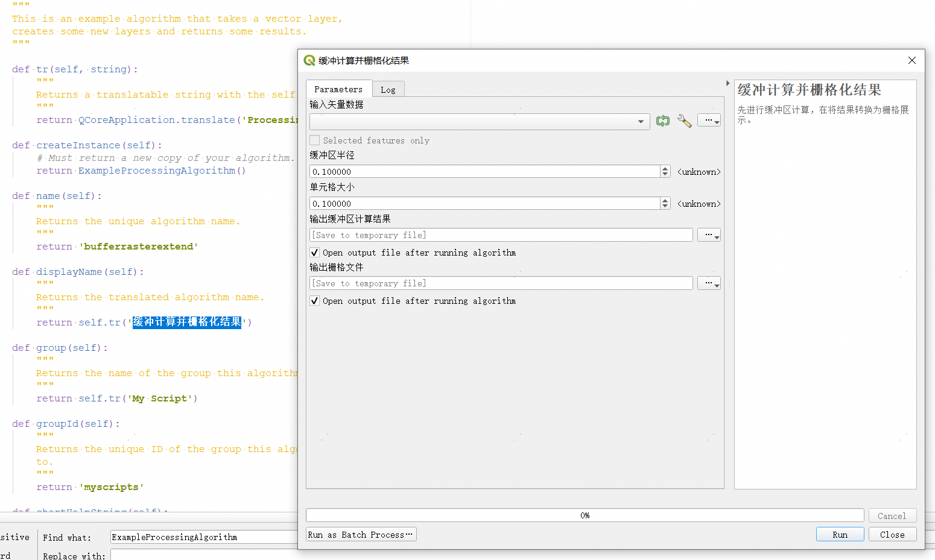Click browse button for 输入矢量数据 layer
The height and width of the screenshot is (560, 935).
click(709, 121)
